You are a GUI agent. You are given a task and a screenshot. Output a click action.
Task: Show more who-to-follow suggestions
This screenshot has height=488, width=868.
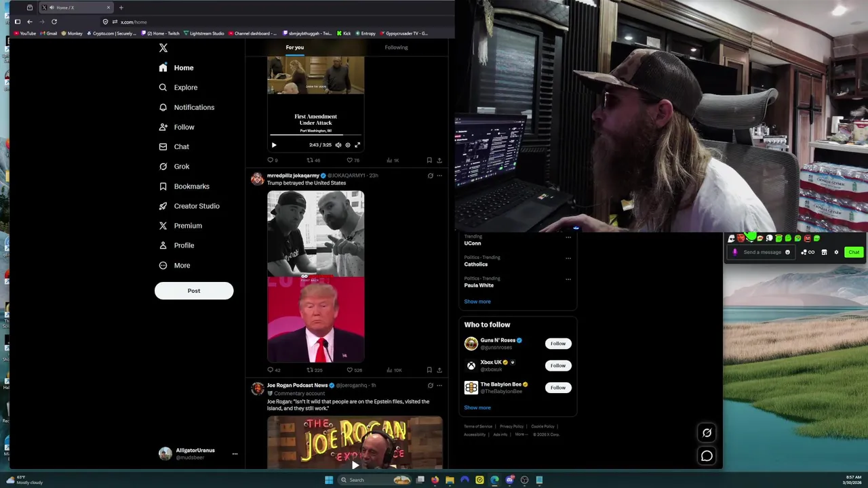point(477,408)
